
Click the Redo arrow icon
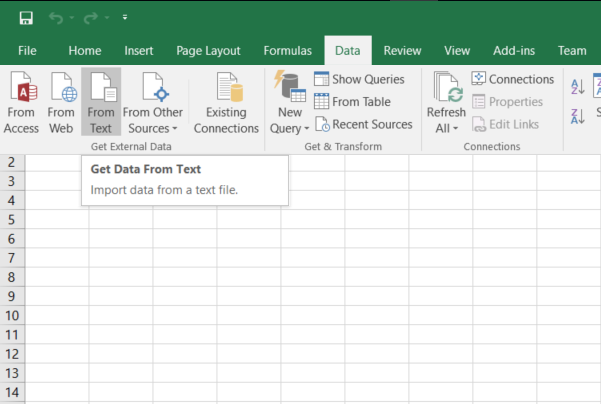[91, 18]
